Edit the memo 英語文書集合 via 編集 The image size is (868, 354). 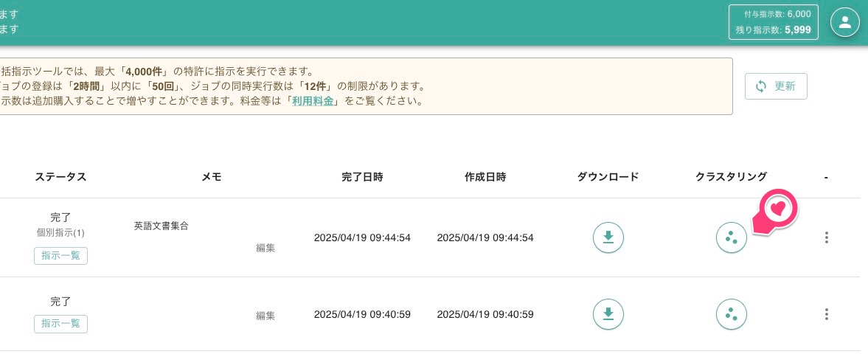click(265, 249)
